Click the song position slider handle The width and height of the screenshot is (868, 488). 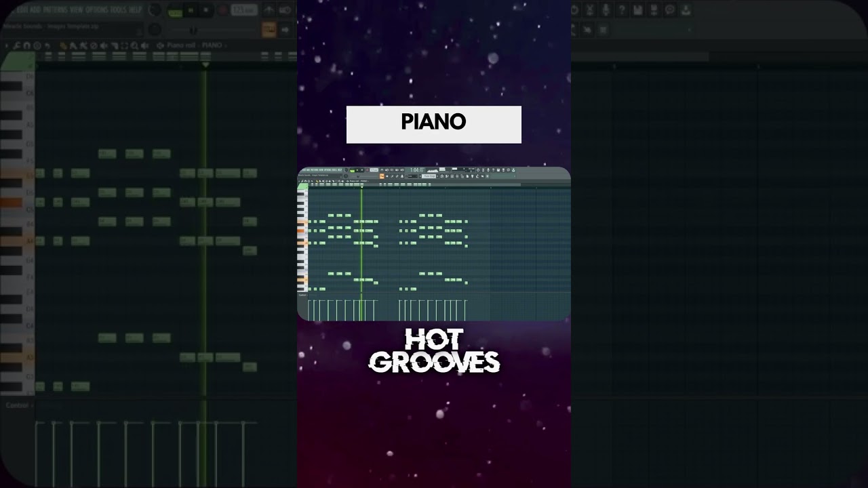click(x=194, y=30)
